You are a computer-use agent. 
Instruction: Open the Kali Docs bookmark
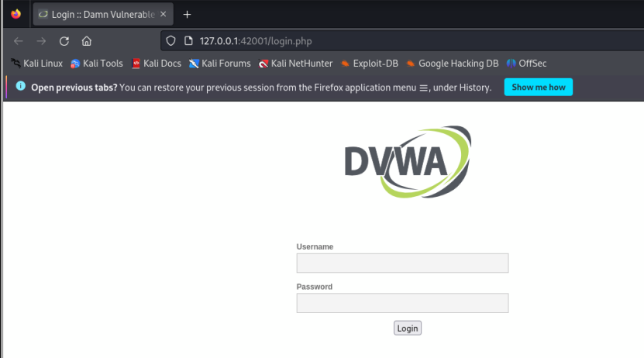[x=156, y=64]
